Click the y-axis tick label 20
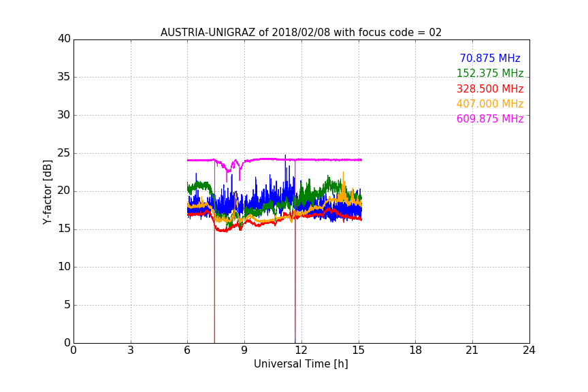Image resolution: width=588 pixels, height=392 pixels. tap(64, 191)
